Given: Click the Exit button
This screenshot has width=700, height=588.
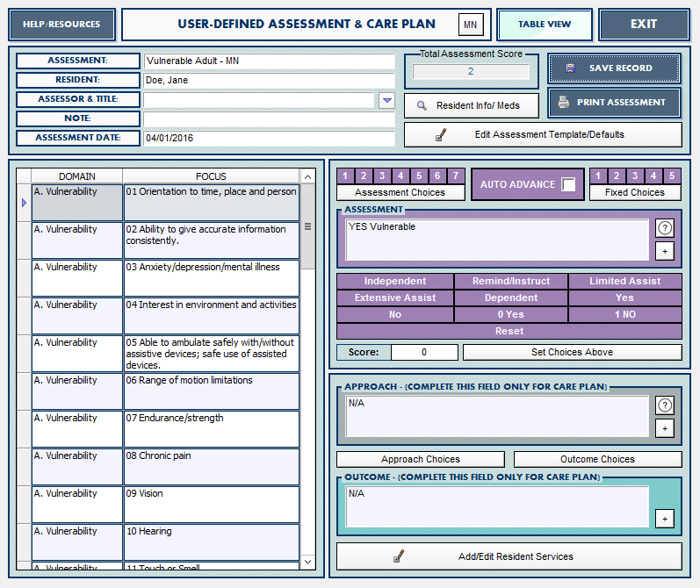Looking at the screenshot, I should coord(644,25).
